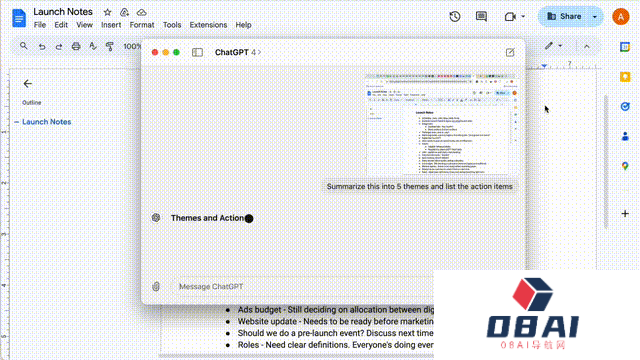Start a new chat with compose icon

point(510,52)
